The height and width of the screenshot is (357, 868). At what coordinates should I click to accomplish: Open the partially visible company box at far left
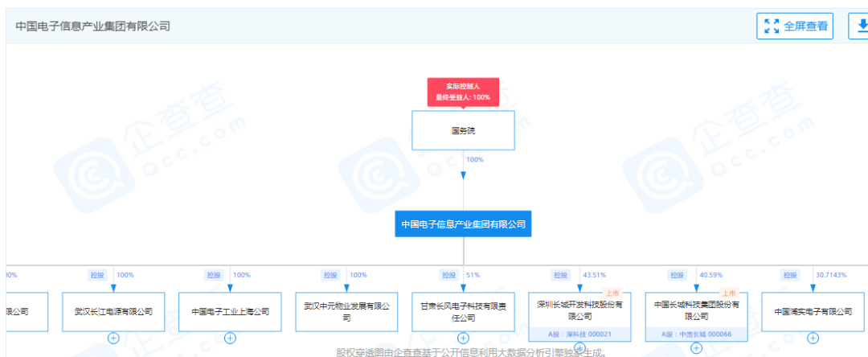point(27,312)
